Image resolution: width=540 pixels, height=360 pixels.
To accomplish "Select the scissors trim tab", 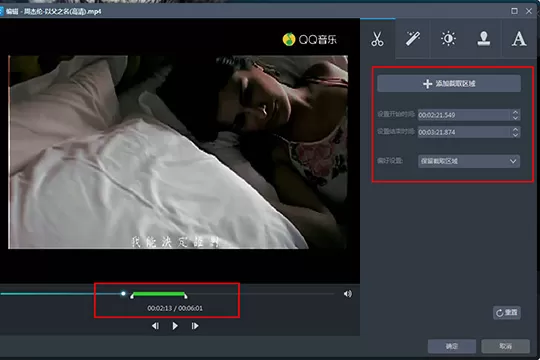I will click(377, 39).
